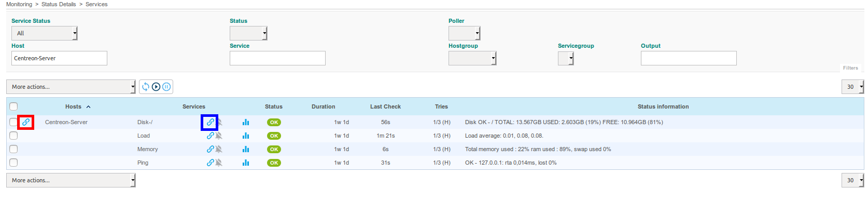868x201 pixels.
Task: Open the link icon beside Centreon-Server host
Action: 25,122
